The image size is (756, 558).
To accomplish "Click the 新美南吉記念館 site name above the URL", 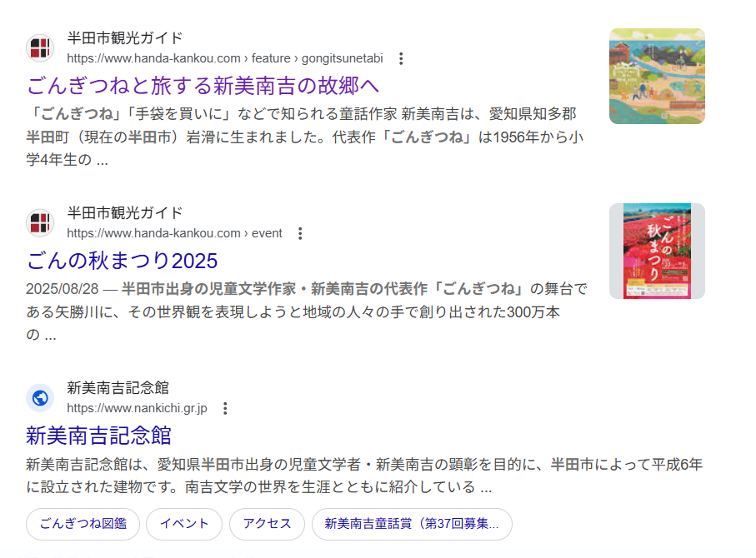I will 118,388.
